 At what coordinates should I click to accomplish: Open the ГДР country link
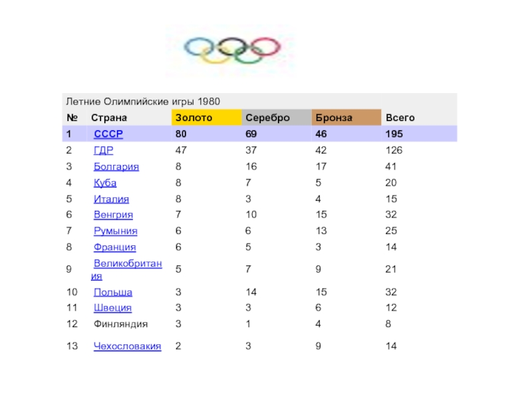coord(103,151)
